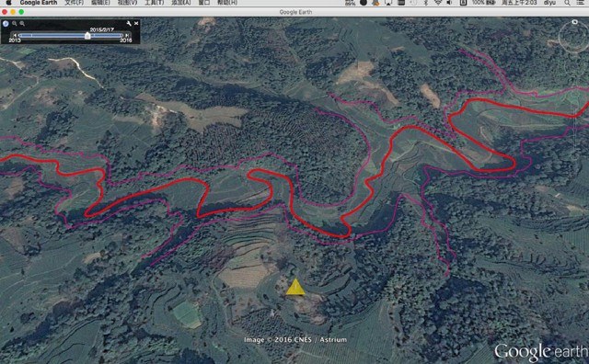The height and width of the screenshot is (364, 589).
Task: Open the Apple menu
Action: (8, 2)
